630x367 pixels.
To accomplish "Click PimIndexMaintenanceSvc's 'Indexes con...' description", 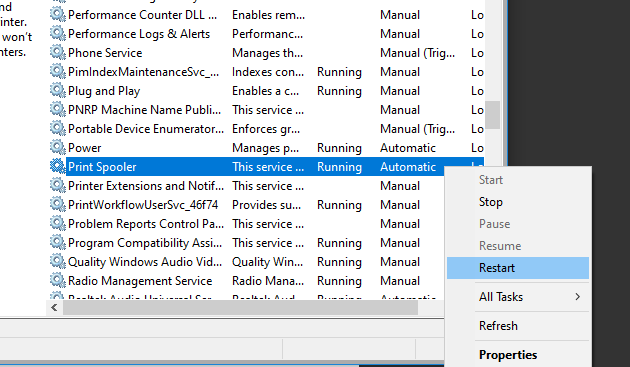I will point(268,72).
